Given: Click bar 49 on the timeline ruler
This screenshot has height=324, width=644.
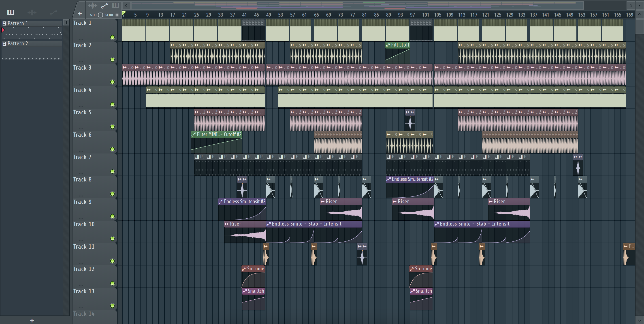Looking at the screenshot, I should click(269, 15).
